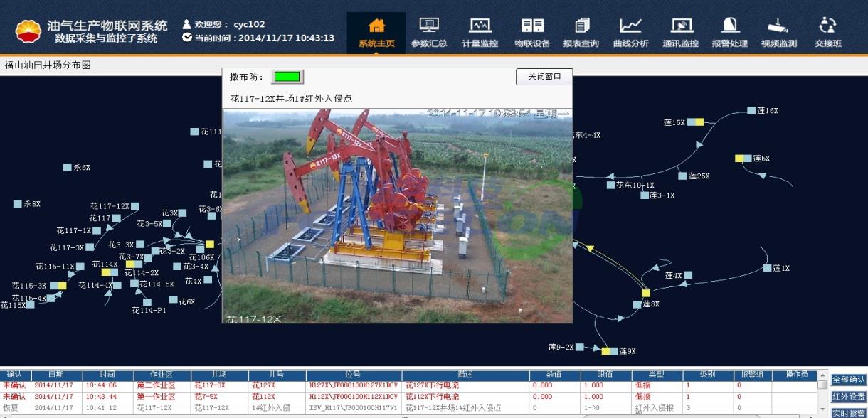Open the 物联设备 icon
Screen dimensions: 868x418
pos(532,26)
